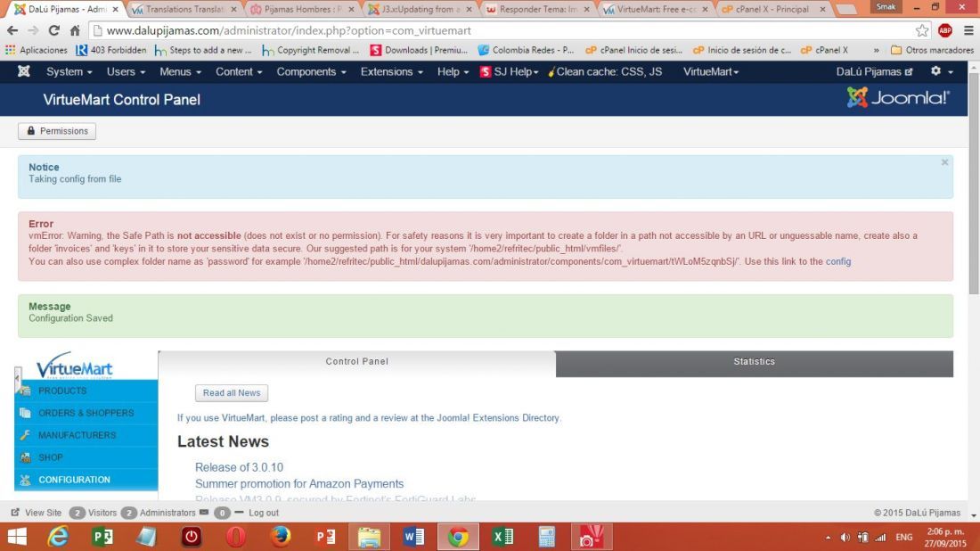Bookmark this page with the star icon
Screen dimensions: 980x551
coord(922,30)
